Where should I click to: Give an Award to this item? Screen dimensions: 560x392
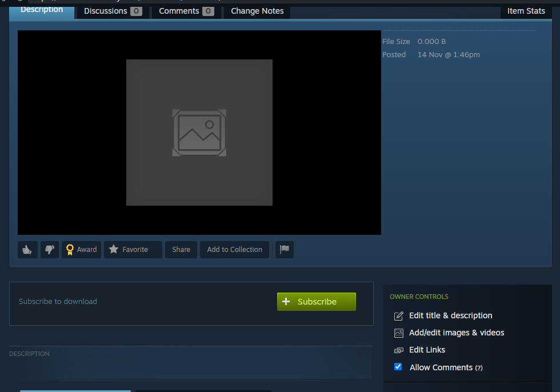(x=81, y=250)
